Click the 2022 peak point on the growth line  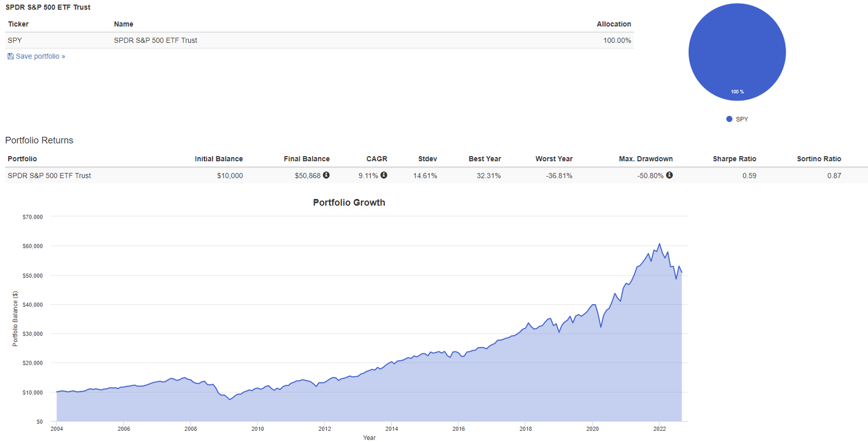[x=660, y=244]
